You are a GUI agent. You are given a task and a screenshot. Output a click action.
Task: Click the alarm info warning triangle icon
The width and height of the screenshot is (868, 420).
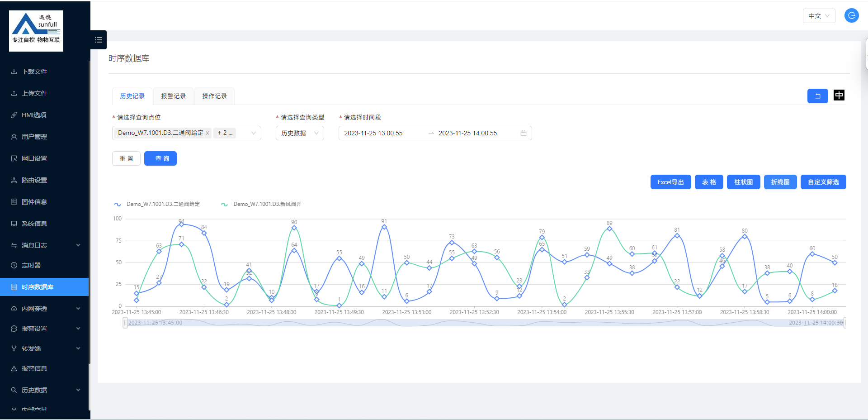[x=14, y=368]
